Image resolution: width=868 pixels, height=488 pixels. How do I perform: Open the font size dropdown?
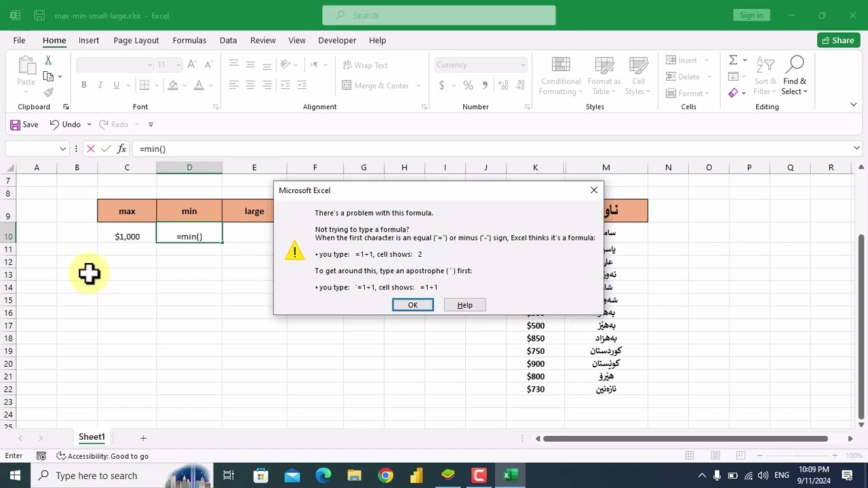point(178,65)
